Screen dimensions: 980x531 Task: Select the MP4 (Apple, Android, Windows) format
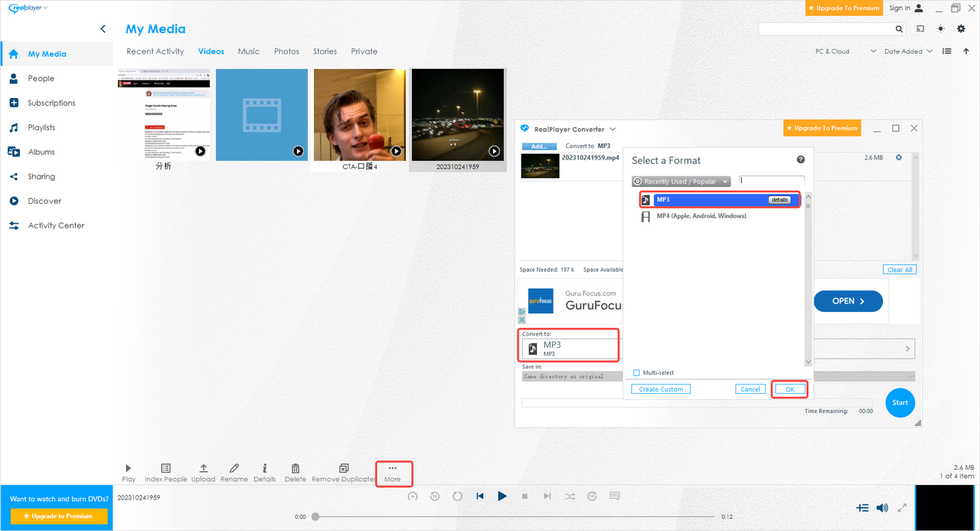701,216
